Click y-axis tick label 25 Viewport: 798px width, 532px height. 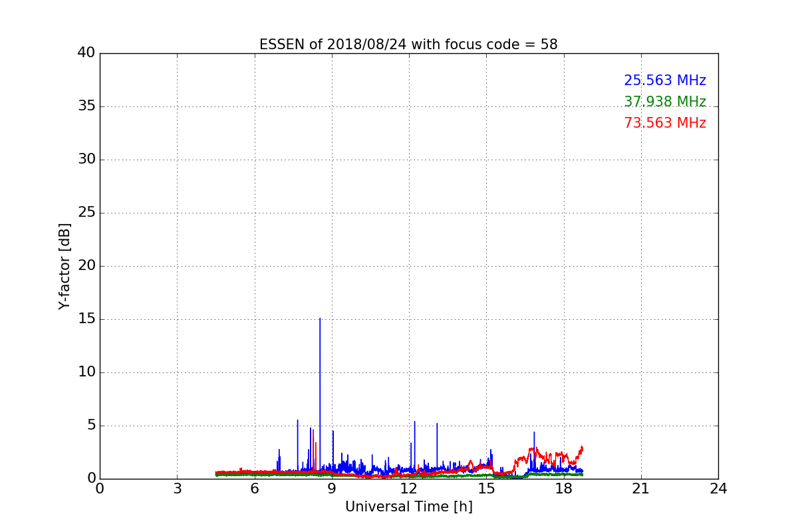pos(86,213)
